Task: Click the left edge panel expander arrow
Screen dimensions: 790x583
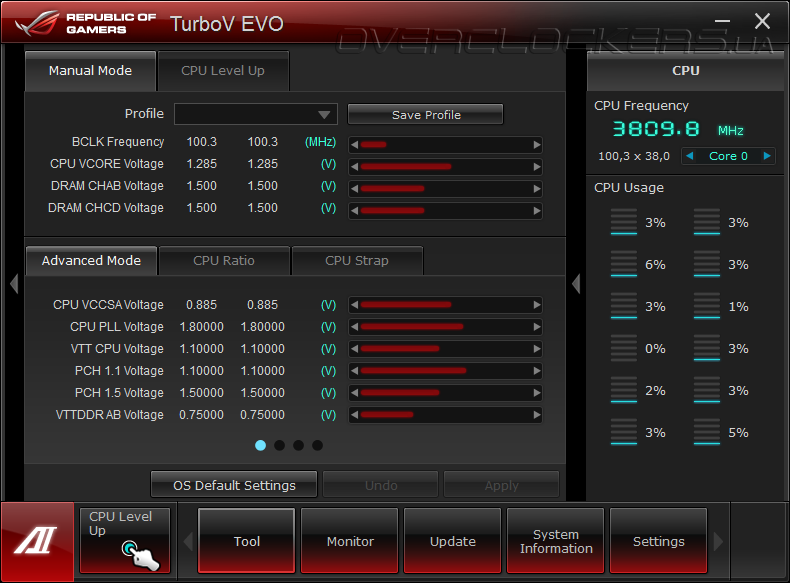Action: 14,284
